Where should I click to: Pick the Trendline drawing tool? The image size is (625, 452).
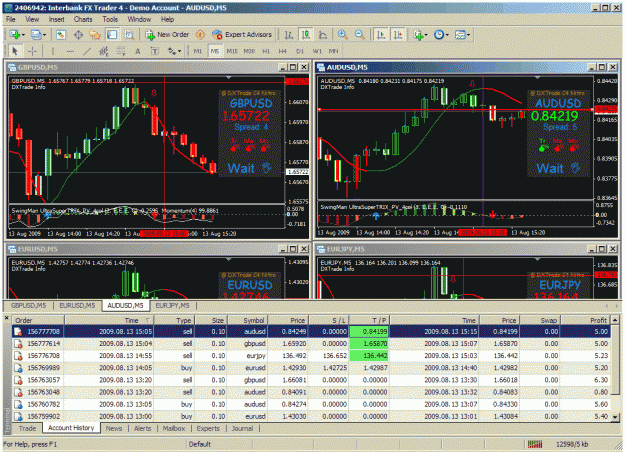point(87,51)
